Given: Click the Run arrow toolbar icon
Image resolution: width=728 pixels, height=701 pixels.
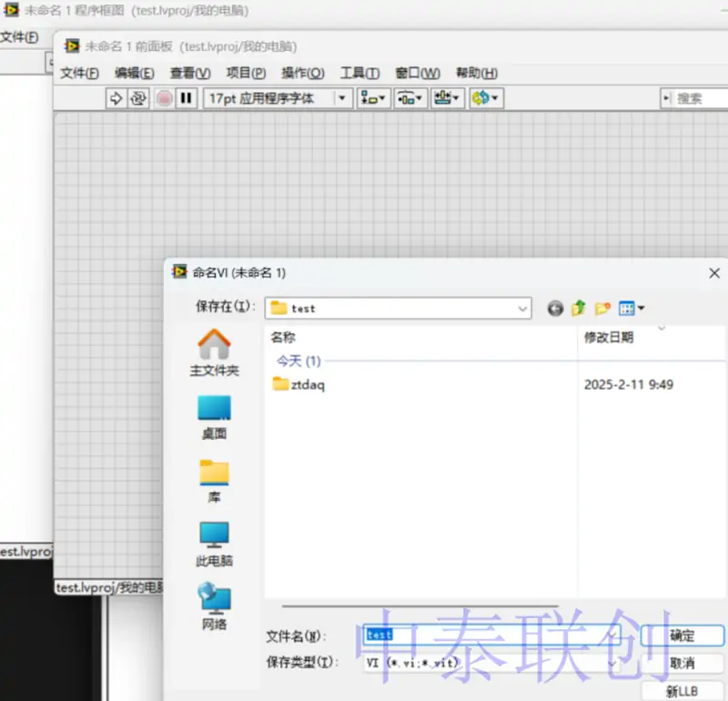Looking at the screenshot, I should click(116, 98).
